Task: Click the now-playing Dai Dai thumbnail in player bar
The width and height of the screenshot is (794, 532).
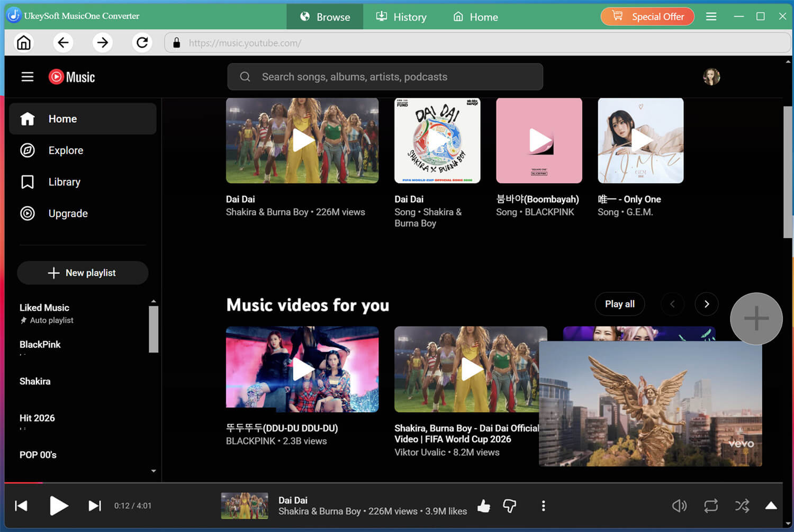Action: point(245,506)
